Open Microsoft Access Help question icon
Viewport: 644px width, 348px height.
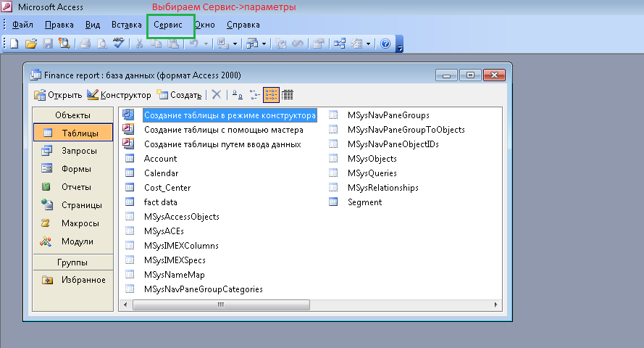385,43
